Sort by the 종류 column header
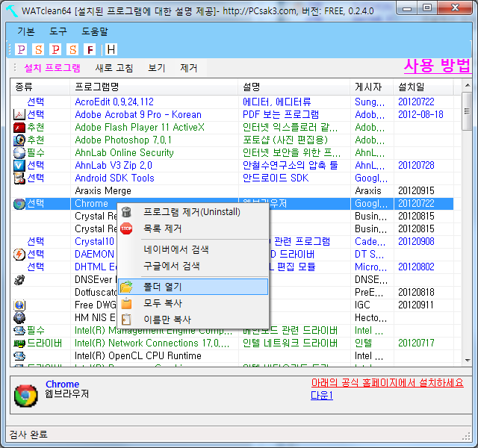This screenshot has width=478, height=448. (x=40, y=87)
